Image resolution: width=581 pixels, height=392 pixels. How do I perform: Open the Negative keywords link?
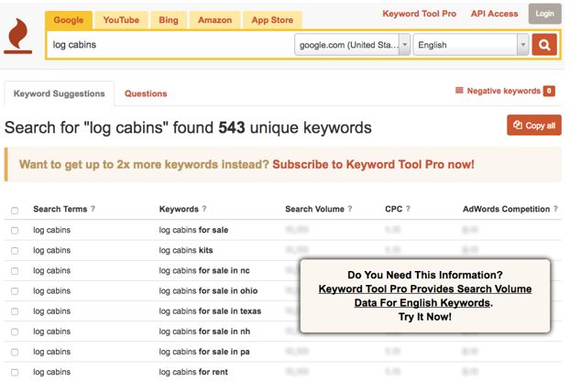(503, 91)
